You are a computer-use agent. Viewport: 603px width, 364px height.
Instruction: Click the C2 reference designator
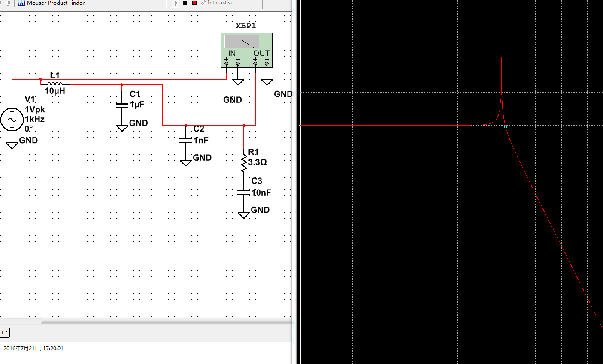(x=199, y=129)
